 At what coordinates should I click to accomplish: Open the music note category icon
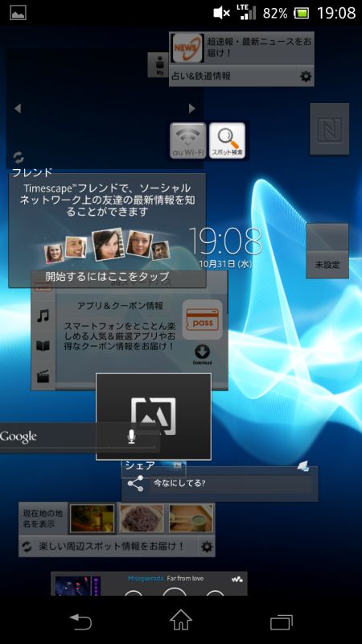click(x=43, y=316)
